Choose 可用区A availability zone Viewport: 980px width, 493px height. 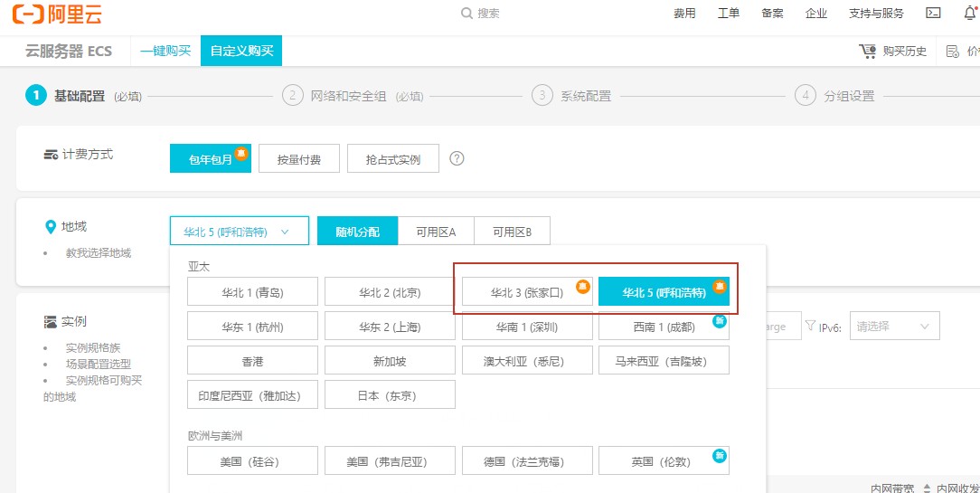435,232
